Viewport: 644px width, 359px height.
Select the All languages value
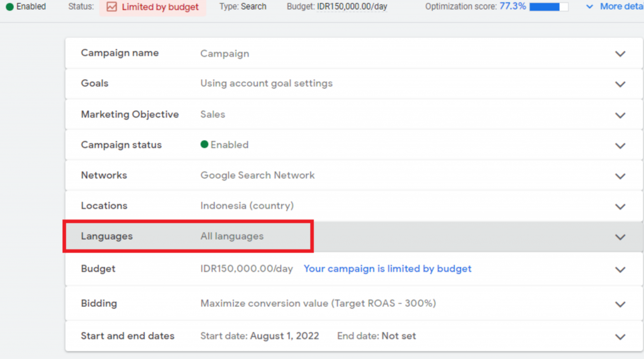tap(232, 236)
